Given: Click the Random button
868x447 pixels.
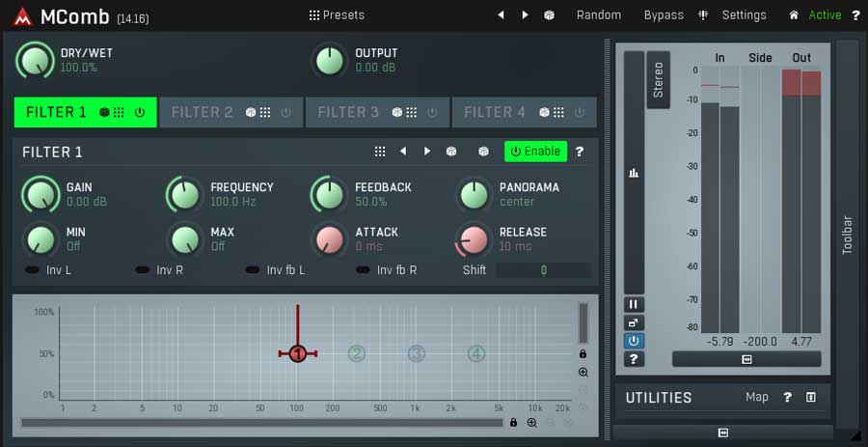Looking at the screenshot, I should pyautogui.click(x=598, y=14).
